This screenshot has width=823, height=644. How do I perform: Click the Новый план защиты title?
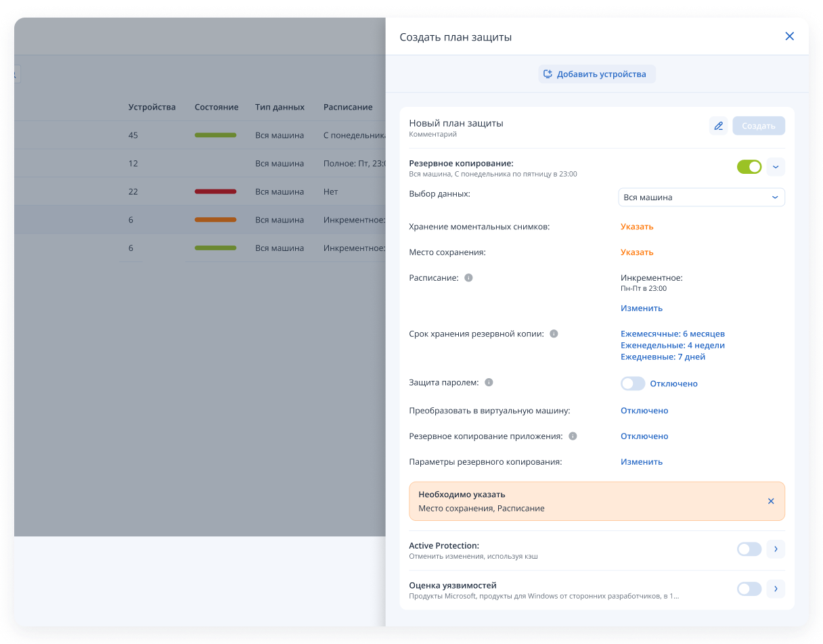click(456, 123)
